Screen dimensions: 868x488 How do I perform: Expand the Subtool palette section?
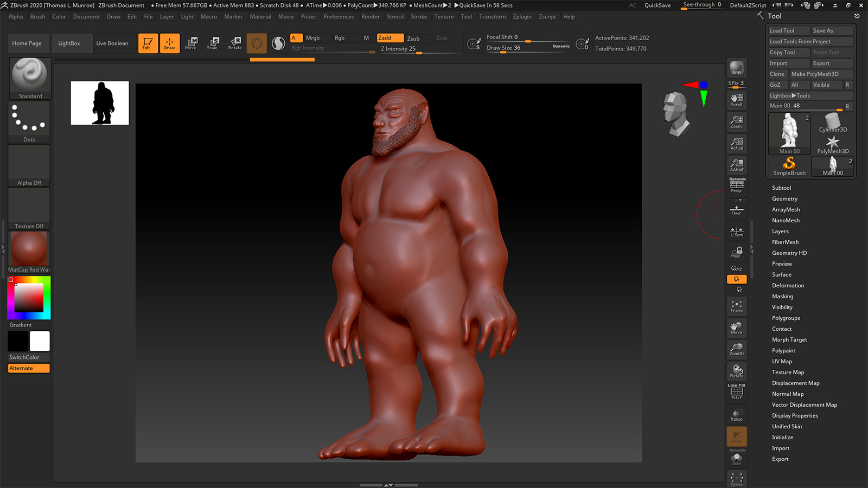pyautogui.click(x=781, y=188)
